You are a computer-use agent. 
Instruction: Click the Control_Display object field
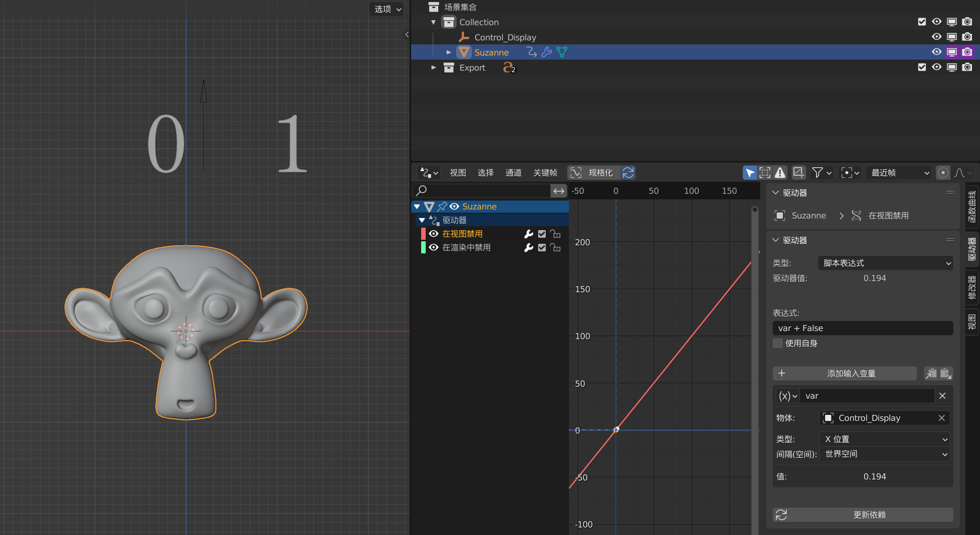pyautogui.click(x=877, y=418)
